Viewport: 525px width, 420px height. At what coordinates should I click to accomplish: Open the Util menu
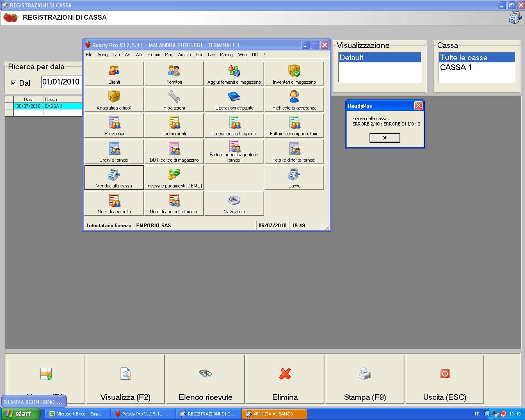click(255, 55)
